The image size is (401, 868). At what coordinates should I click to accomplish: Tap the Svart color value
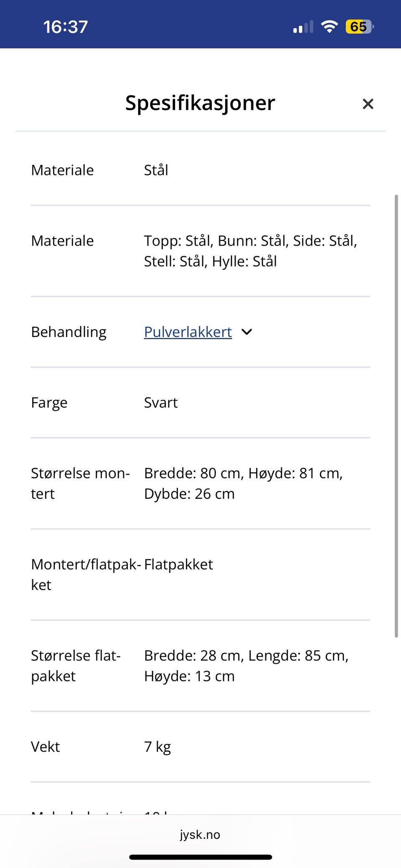pos(161,403)
